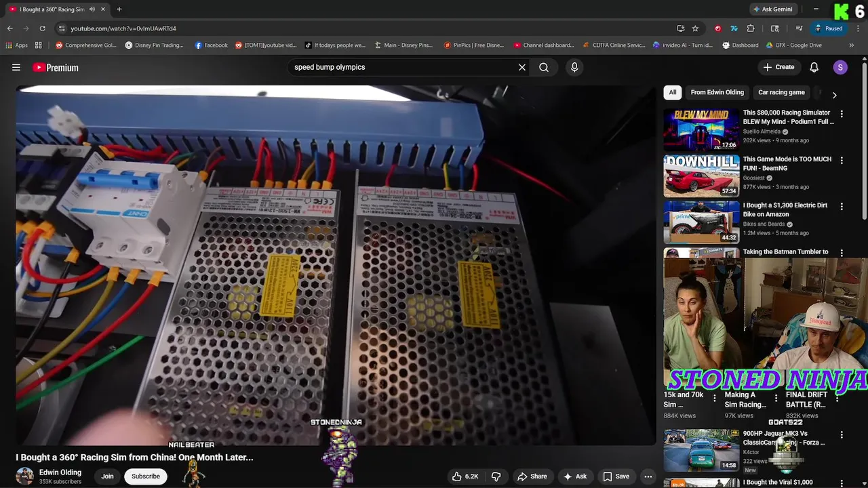Viewport: 868px width, 488px height.
Task: Open the video title I Bought a 360° Racing Sim
Action: (x=134, y=457)
